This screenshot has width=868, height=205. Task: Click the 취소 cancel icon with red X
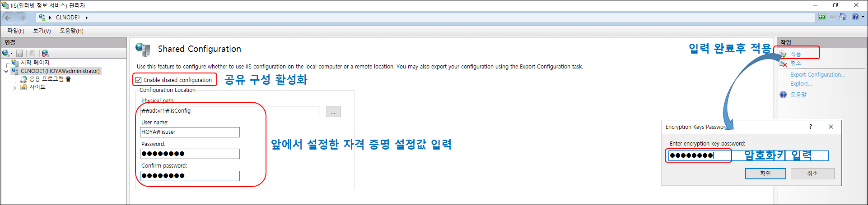click(x=784, y=64)
